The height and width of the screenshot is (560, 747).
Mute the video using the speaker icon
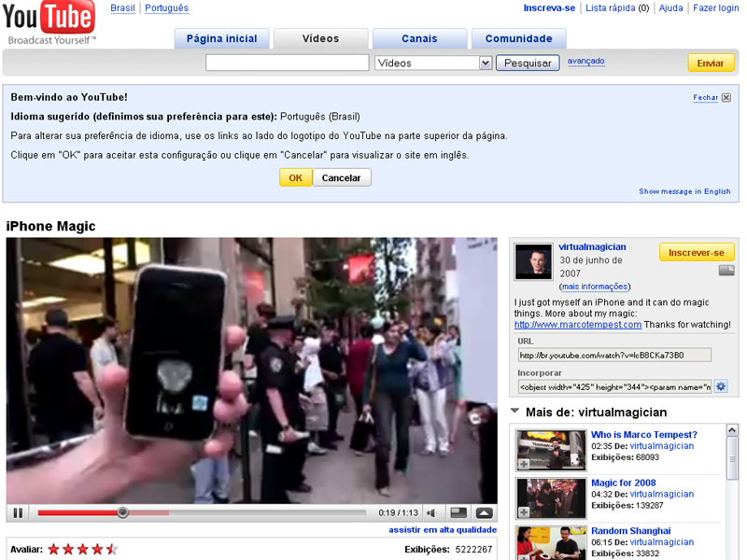[431, 512]
